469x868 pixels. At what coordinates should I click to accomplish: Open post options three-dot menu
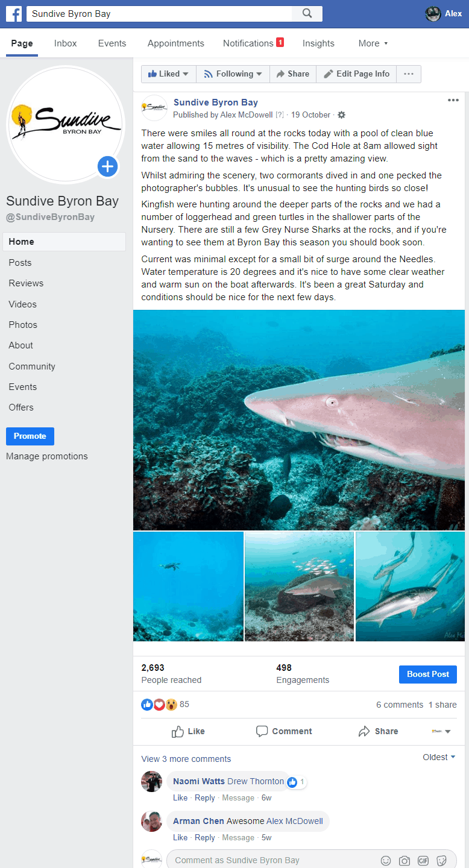click(x=453, y=101)
